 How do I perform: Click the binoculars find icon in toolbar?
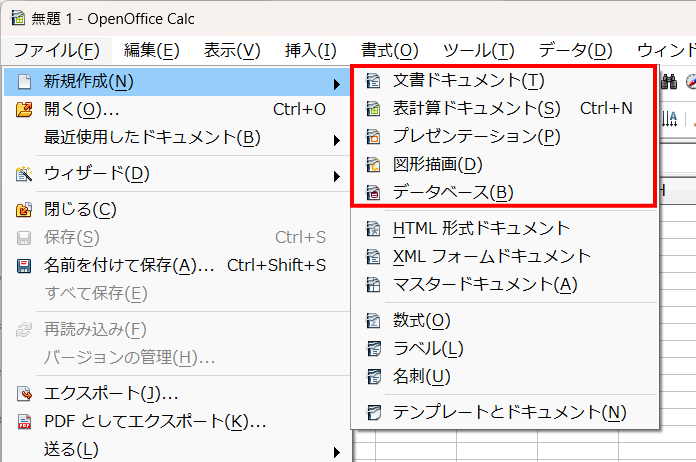(669, 82)
